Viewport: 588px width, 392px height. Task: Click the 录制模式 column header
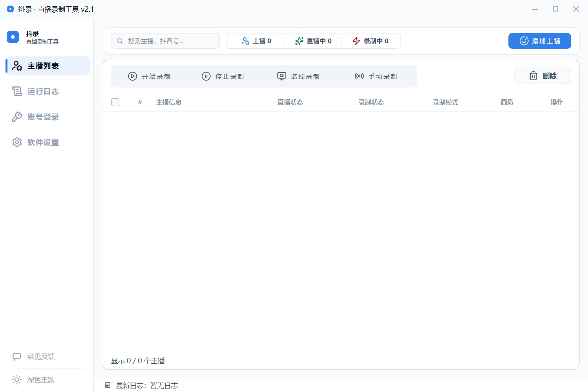(x=446, y=102)
